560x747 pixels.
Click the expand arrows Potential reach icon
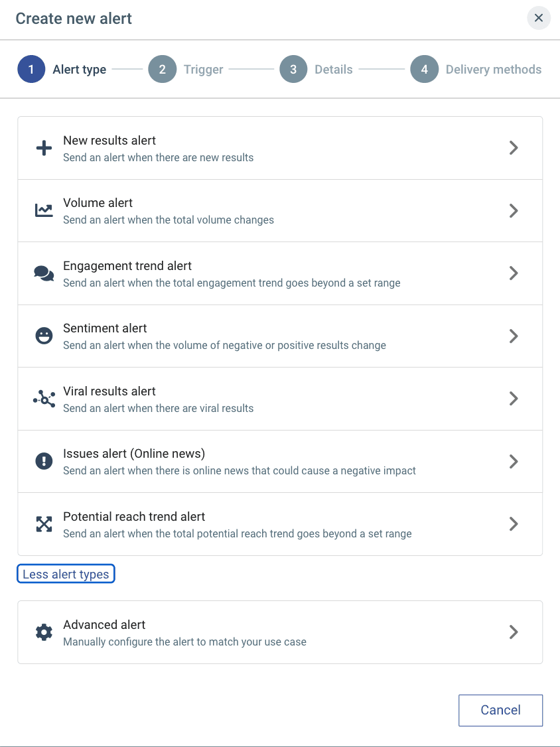tap(44, 524)
